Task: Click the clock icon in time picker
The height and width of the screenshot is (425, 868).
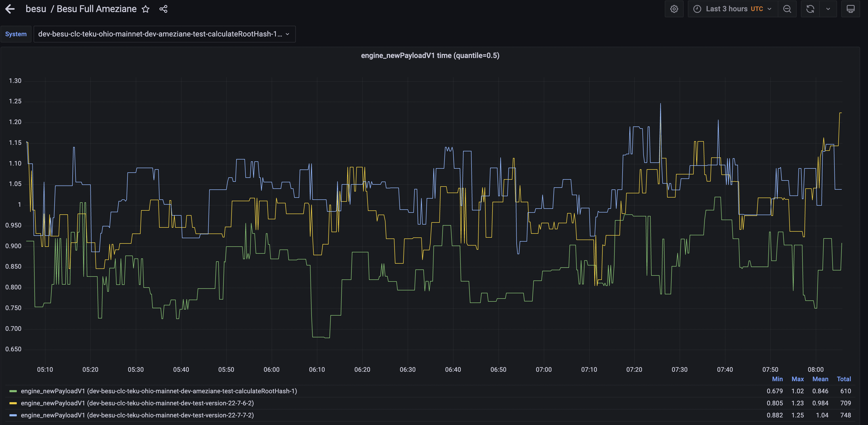Action: (697, 9)
